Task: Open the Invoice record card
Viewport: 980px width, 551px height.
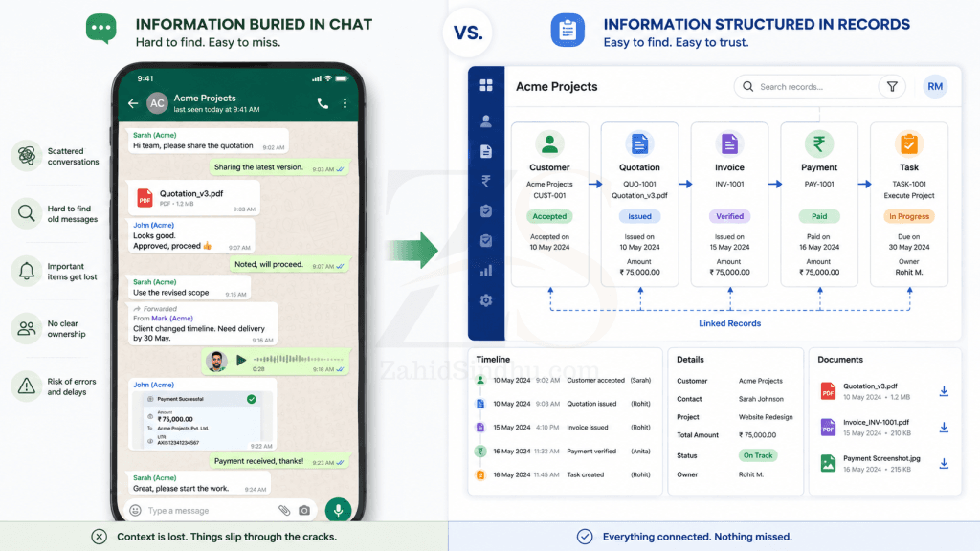Action: coord(729,205)
